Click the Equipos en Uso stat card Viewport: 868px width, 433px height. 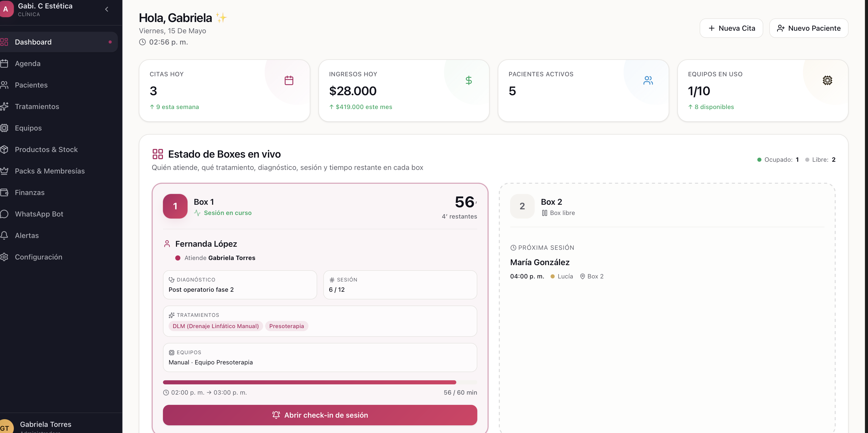click(x=763, y=91)
